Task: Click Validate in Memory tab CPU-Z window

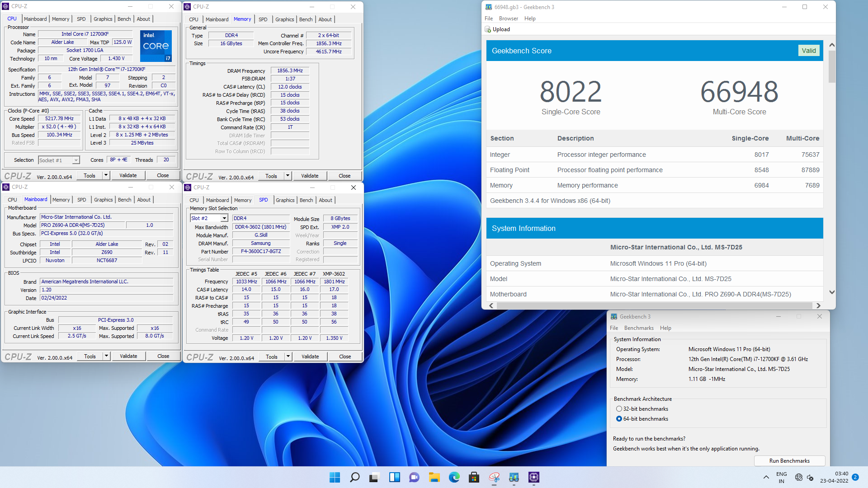Action: click(x=310, y=176)
